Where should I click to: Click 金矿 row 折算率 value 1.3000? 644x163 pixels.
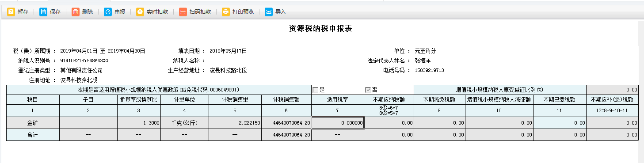pyautogui.click(x=152, y=123)
